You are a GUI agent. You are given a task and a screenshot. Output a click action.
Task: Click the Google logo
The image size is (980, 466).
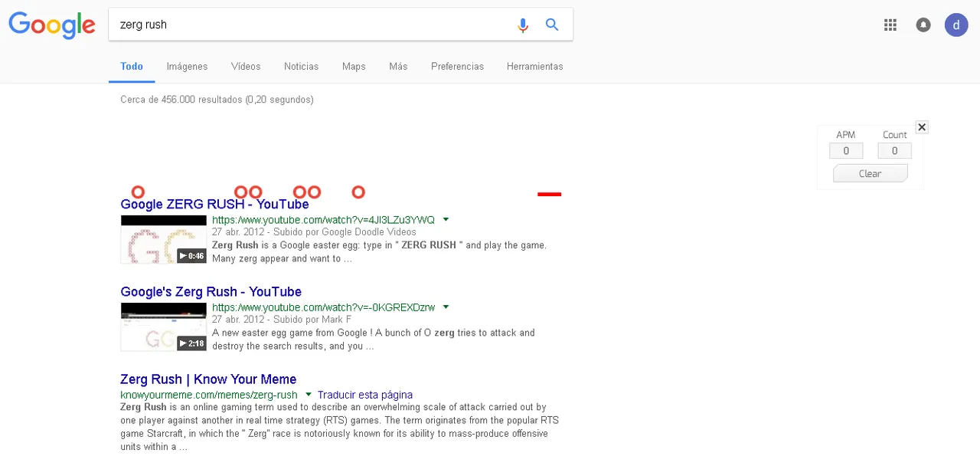52,25
